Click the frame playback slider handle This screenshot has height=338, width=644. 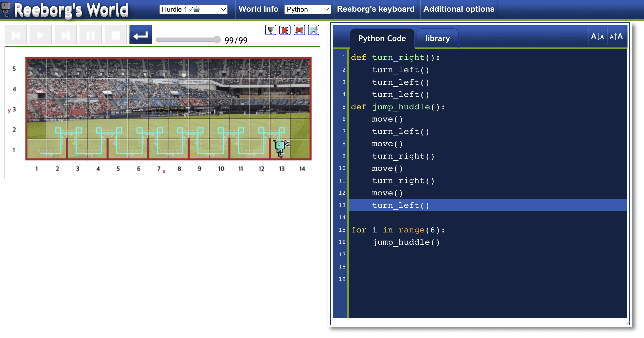click(217, 40)
